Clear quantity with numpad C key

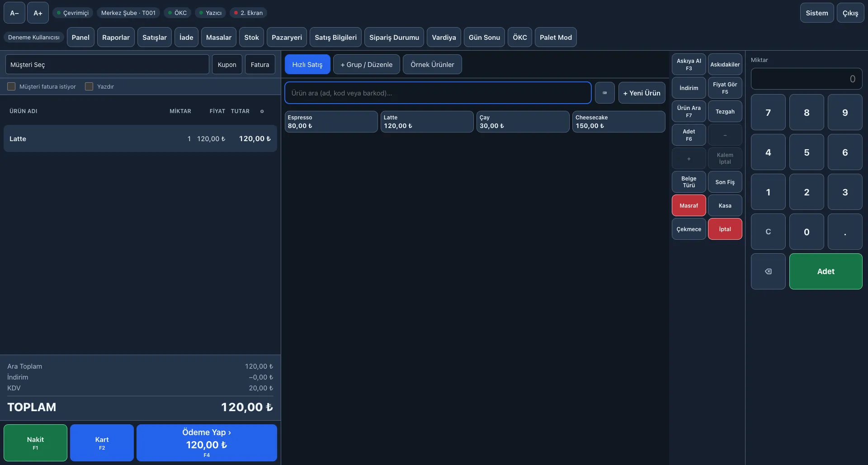pos(768,232)
